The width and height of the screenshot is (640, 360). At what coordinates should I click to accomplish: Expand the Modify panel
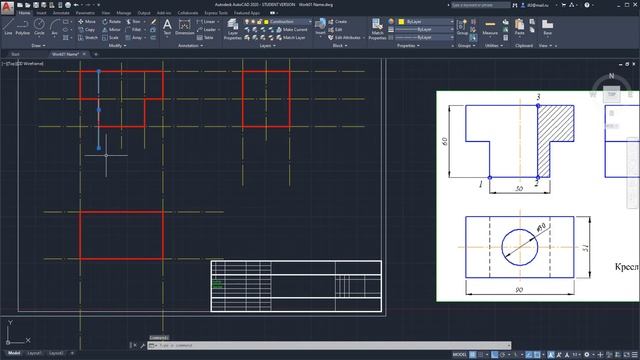pos(117,46)
